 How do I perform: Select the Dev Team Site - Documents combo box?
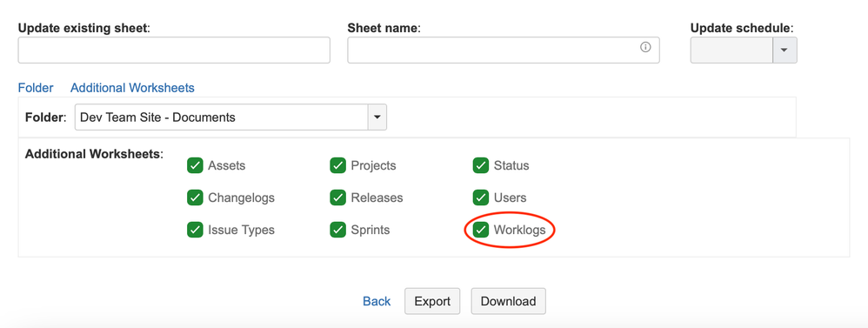230,117
